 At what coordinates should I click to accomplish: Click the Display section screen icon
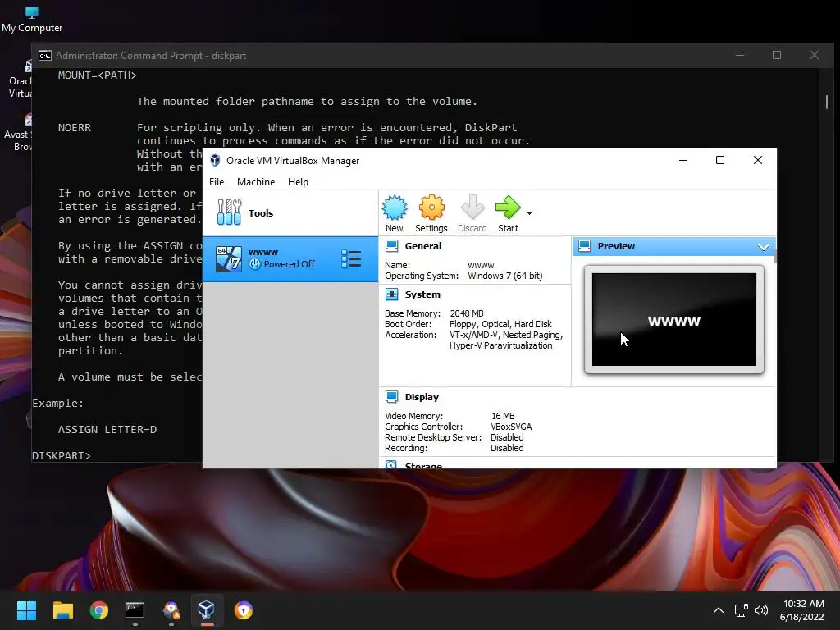[391, 397]
